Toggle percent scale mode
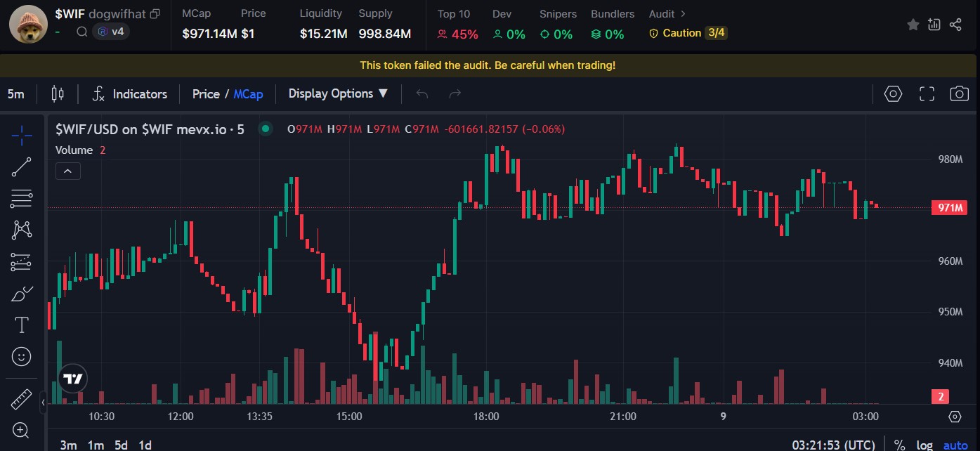The image size is (980, 451). point(899,445)
